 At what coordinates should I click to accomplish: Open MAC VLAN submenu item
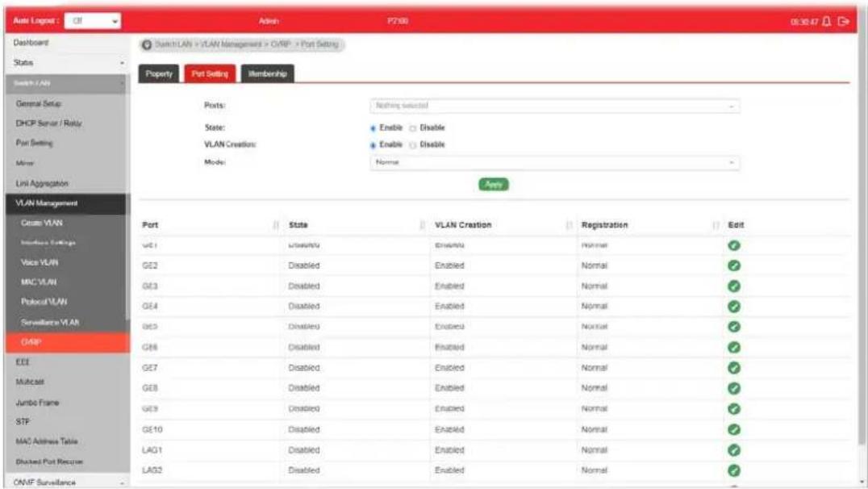pyautogui.click(x=39, y=282)
